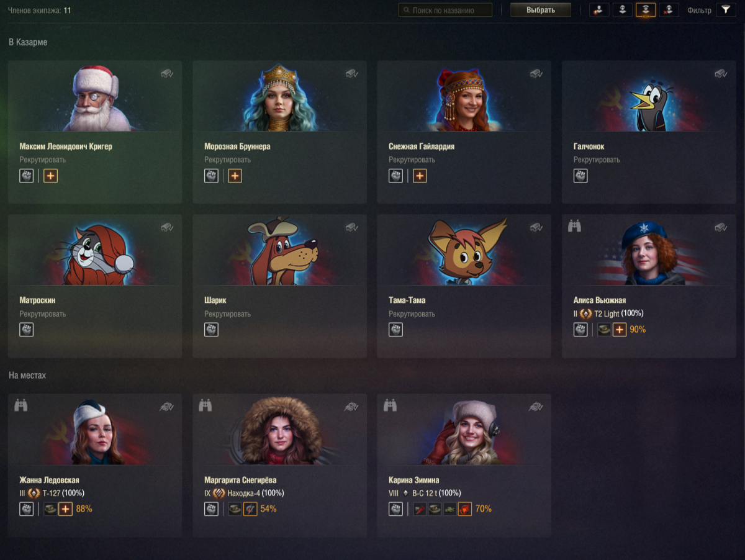Image resolution: width=745 pixels, height=560 pixels.
Task: Collapse the В Казарме section header
Action: 28,42
